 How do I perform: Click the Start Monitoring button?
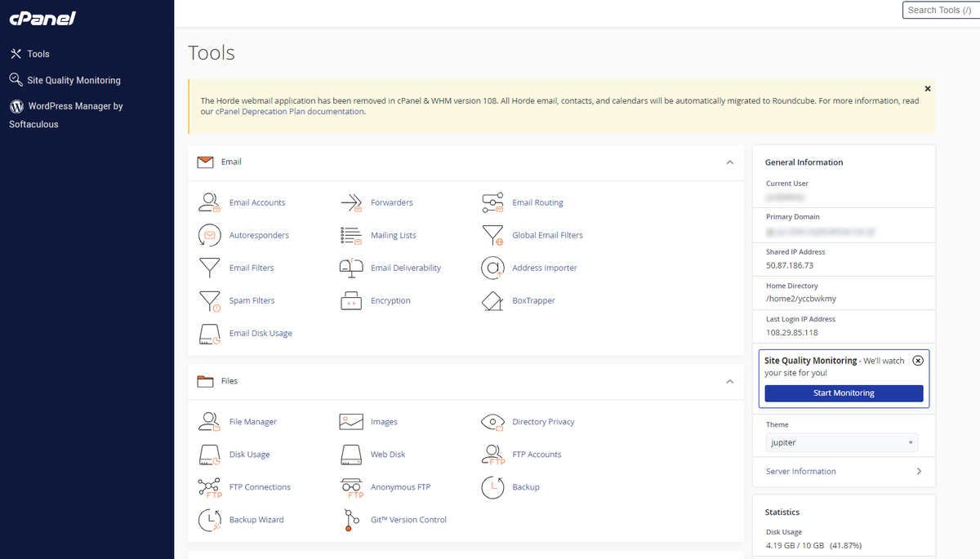844,393
